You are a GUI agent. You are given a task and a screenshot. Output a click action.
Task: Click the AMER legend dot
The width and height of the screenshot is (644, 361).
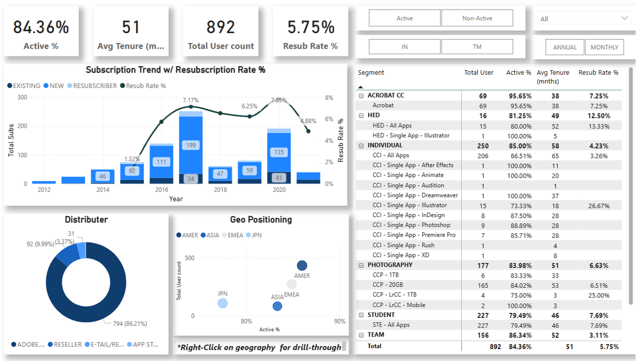179,235
